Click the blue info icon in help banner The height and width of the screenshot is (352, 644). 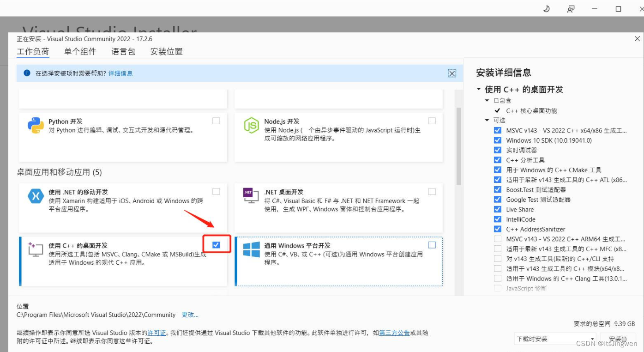tap(27, 73)
